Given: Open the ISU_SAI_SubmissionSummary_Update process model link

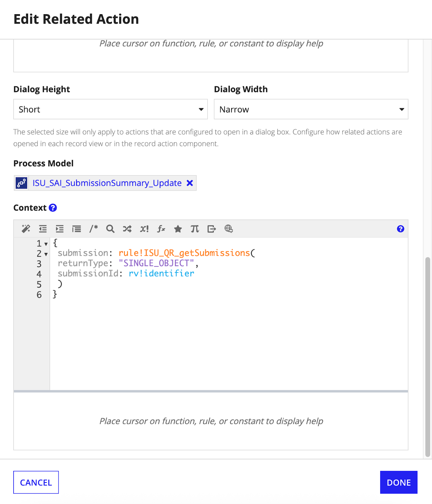Looking at the screenshot, I should tap(107, 183).
